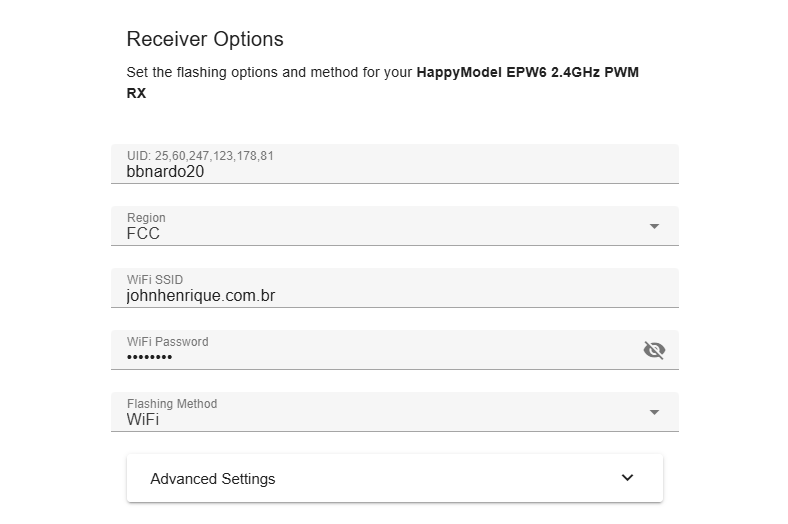Open the Region dropdown arrow
Image resolution: width=788 pixels, height=524 pixels.
click(654, 227)
